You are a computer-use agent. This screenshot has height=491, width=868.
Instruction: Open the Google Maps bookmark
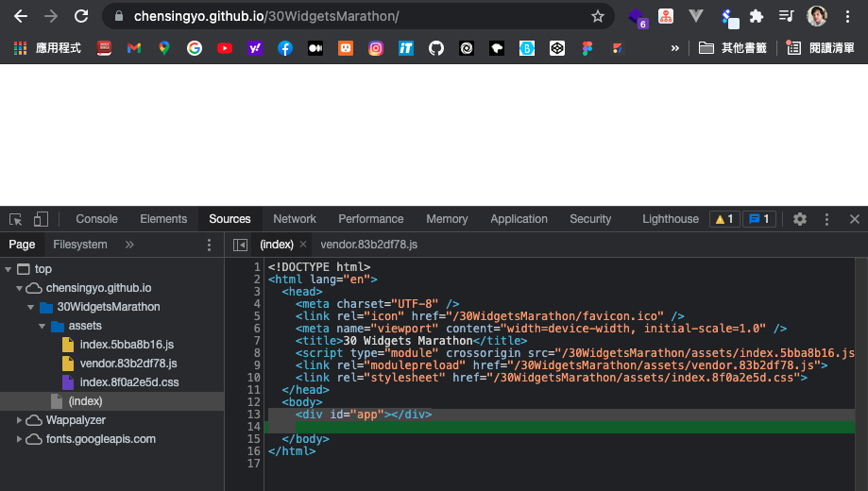coord(163,48)
